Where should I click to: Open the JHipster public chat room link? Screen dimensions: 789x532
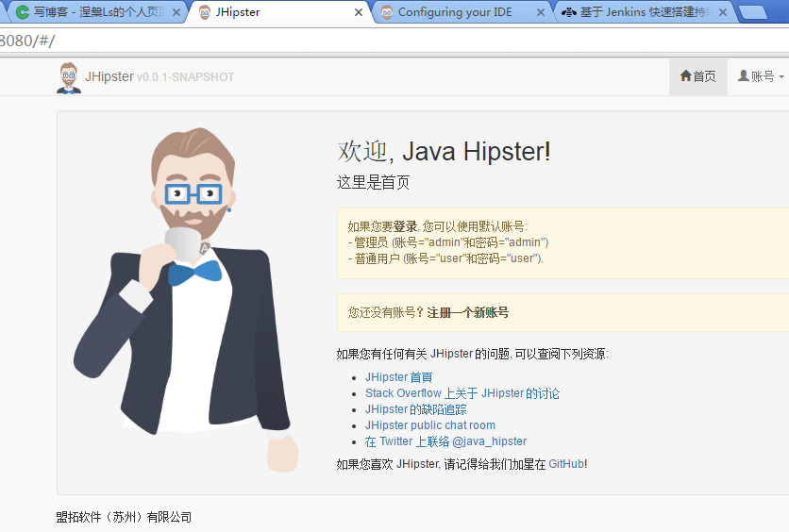(429, 425)
